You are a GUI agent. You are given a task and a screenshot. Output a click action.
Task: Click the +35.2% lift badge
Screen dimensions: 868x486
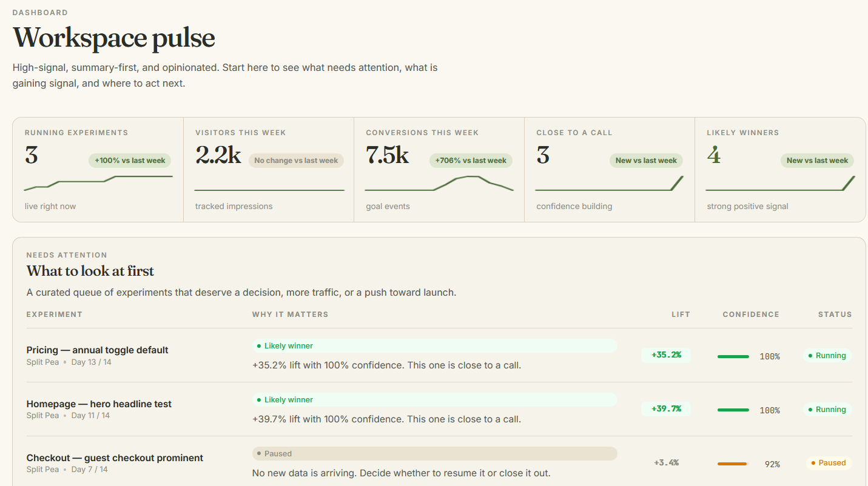[x=666, y=355]
